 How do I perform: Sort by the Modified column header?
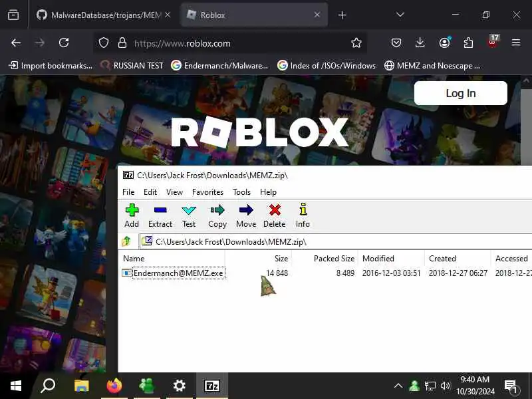coord(391,259)
